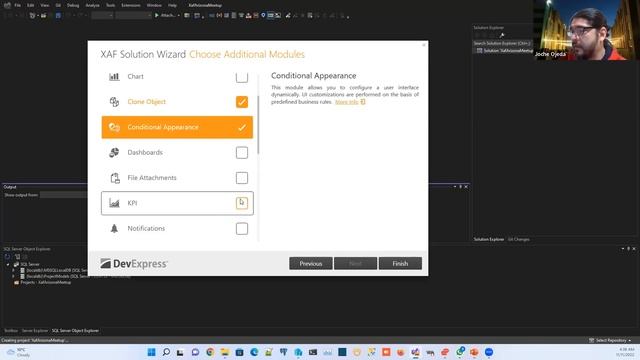
Task: Open the Attach button dropdown arrow
Action: pos(178,16)
